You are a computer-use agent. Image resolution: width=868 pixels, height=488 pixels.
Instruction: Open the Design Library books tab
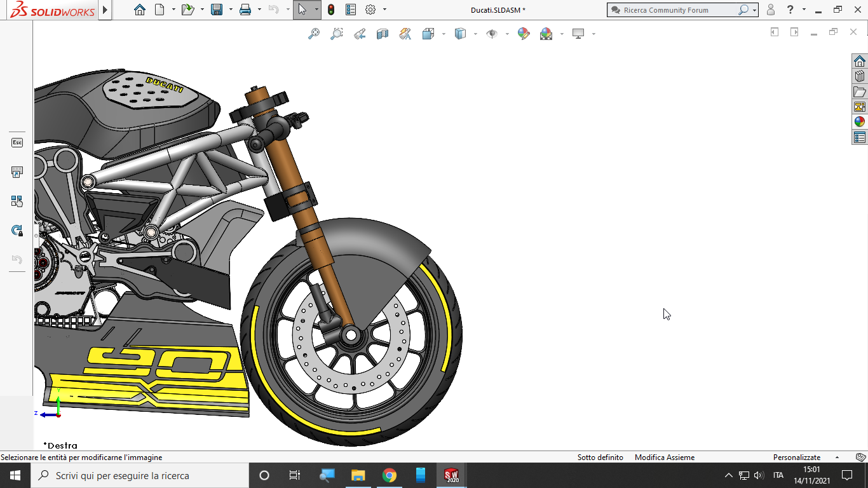point(860,76)
